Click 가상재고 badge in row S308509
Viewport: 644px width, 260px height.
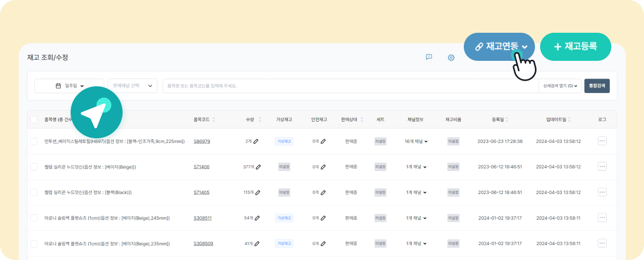(284, 243)
